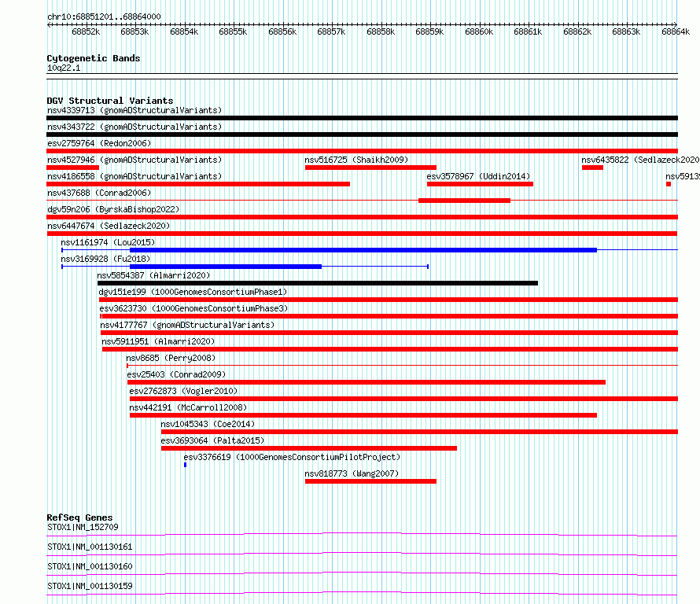Open the esv25403 (Conrad2009) variant
This screenshot has height=604, width=700.
tap(176, 374)
